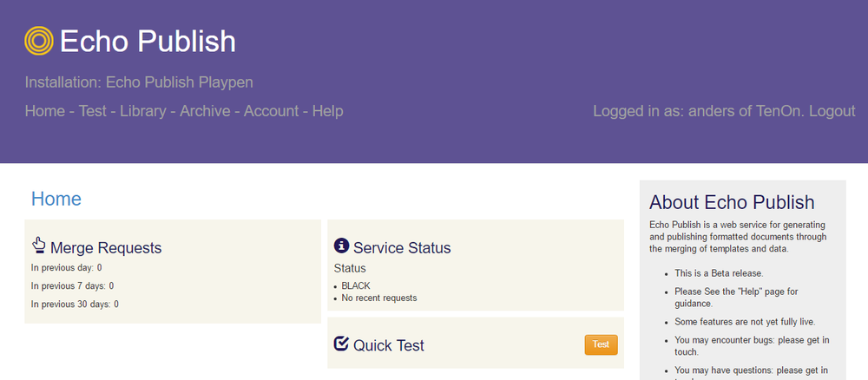The image size is (868, 380).
Task: Select the Quick Test heading
Action: click(x=389, y=345)
